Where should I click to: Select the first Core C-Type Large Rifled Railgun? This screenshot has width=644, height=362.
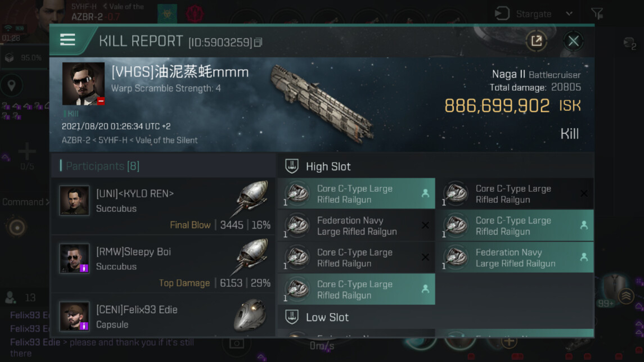coord(356,194)
